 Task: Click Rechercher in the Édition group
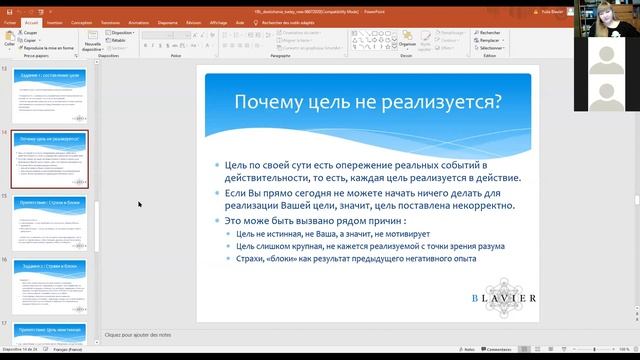487,33
